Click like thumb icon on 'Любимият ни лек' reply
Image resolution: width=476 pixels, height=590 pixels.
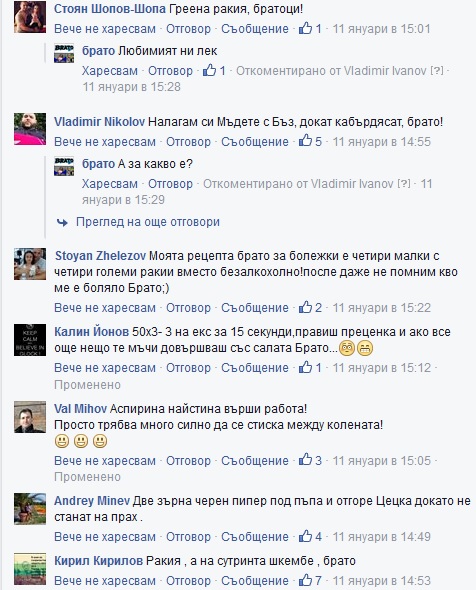tap(210, 70)
